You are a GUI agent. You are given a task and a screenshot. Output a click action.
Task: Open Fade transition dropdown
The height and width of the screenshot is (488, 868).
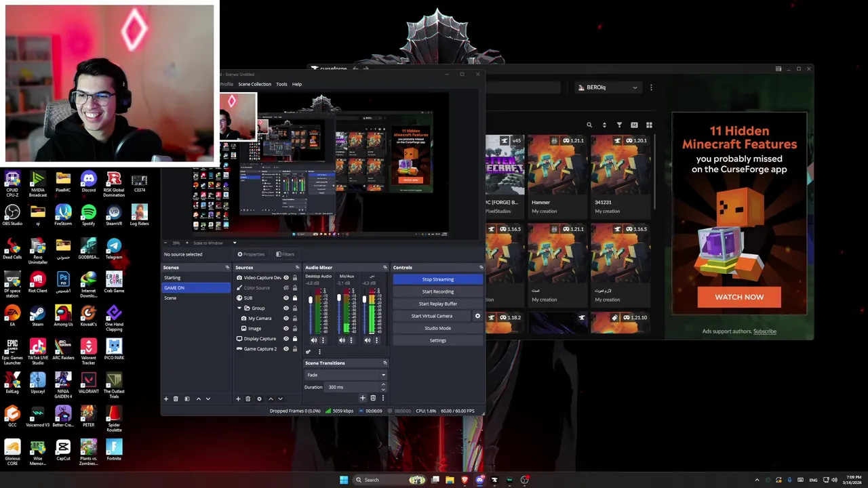pyautogui.click(x=345, y=375)
